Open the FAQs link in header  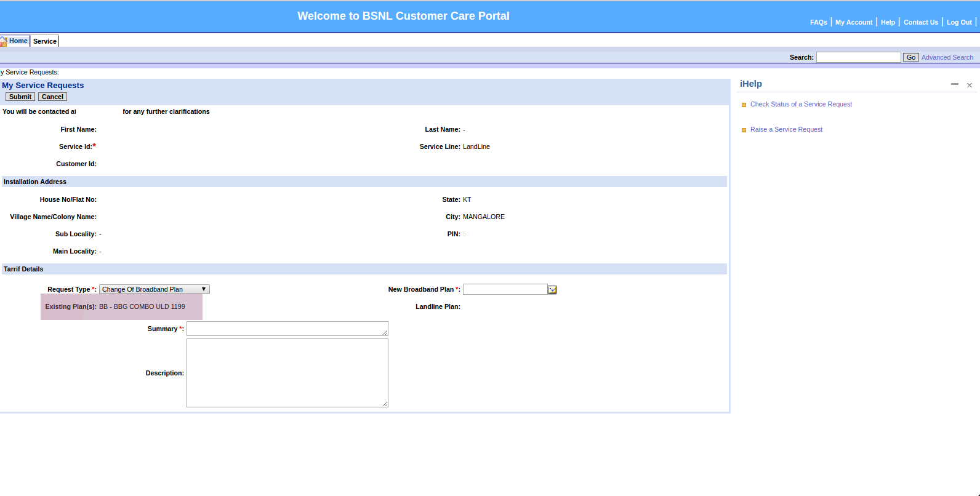click(818, 22)
